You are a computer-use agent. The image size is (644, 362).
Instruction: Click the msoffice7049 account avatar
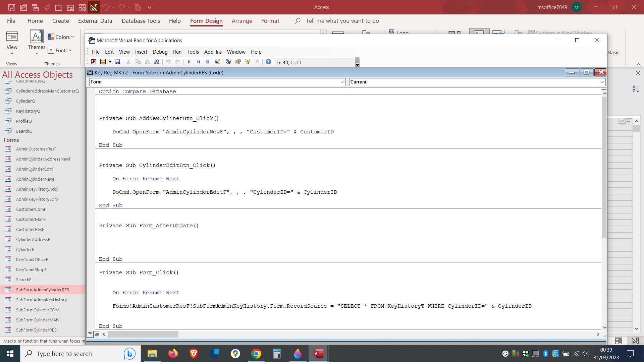tap(577, 7)
